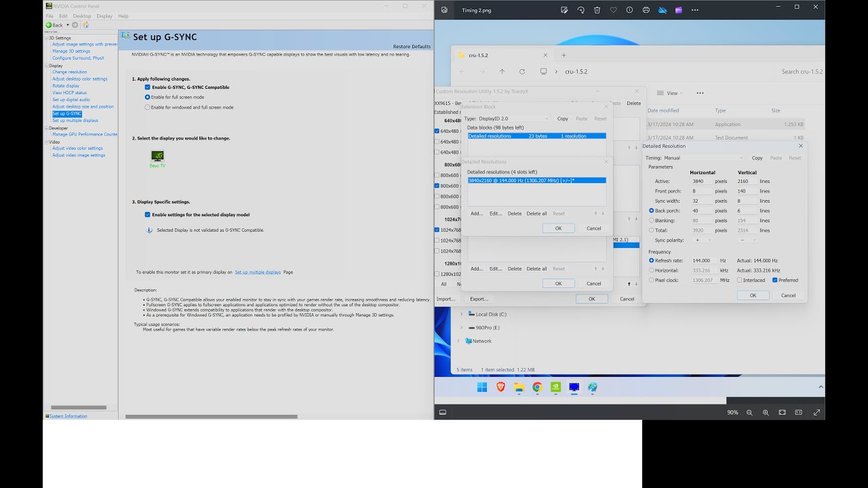Open the System Information link
This screenshot has width=868, height=488.
(68, 416)
